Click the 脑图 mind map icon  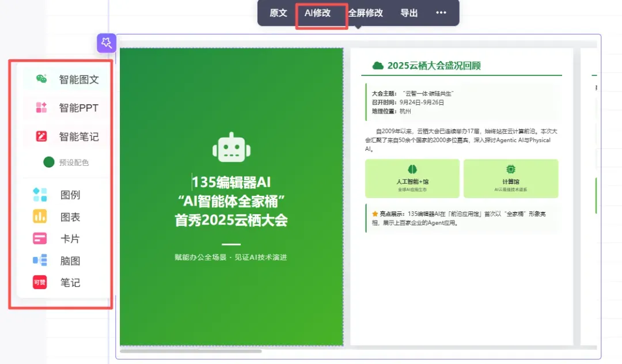(40, 260)
